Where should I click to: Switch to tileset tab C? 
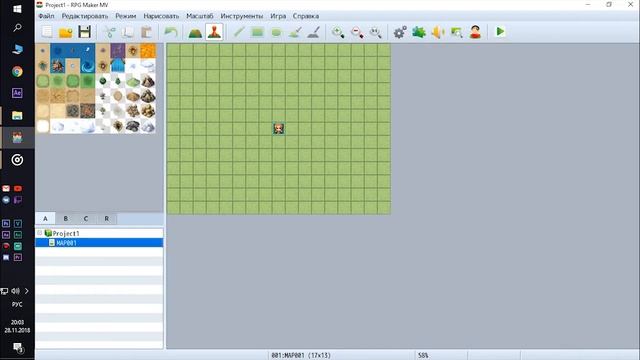[x=86, y=218]
